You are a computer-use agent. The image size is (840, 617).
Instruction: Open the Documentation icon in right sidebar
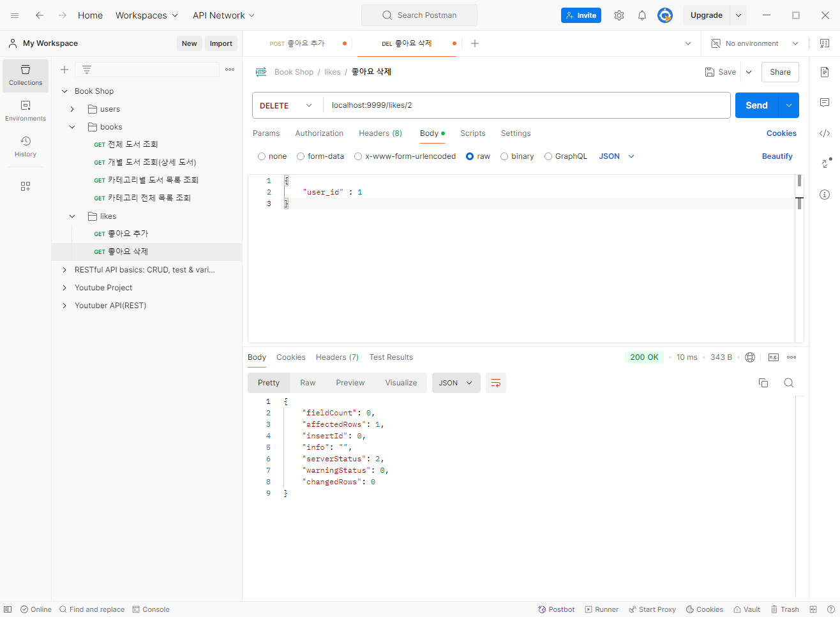coord(825,72)
